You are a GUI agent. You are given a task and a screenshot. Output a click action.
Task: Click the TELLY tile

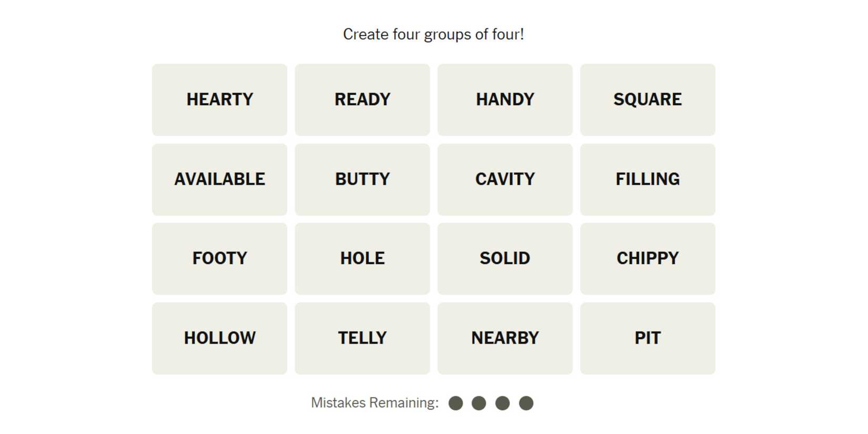tap(362, 338)
